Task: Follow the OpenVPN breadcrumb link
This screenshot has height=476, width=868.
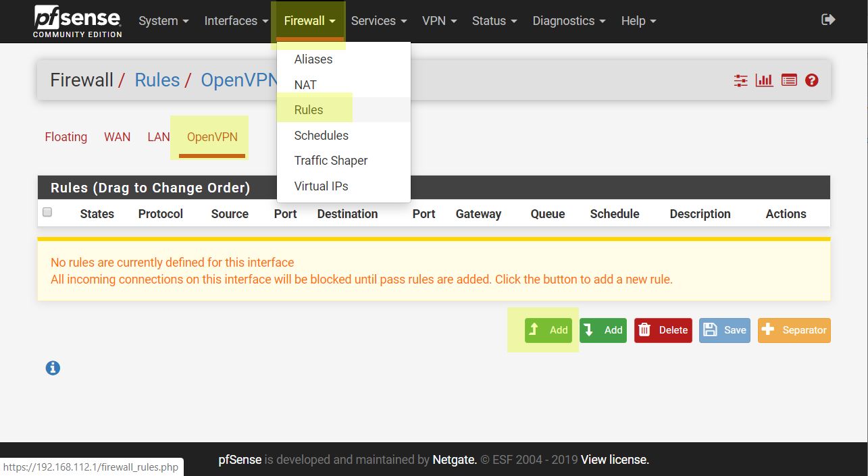Action: [239, 80]
